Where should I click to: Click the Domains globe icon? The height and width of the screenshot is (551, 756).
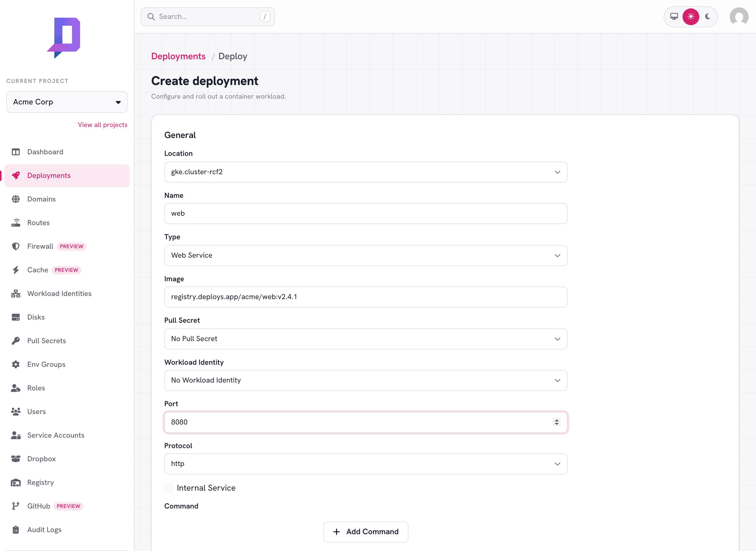[x=16, y=199]
